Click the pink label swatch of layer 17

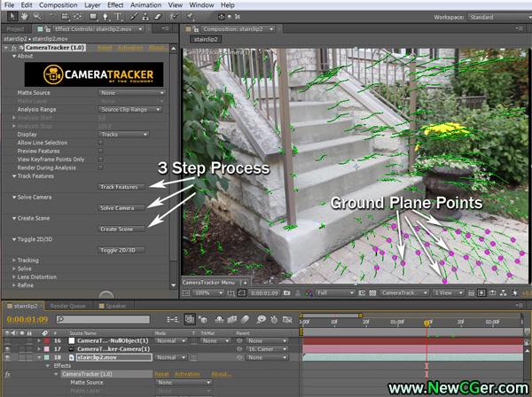[x=46, y=349]
